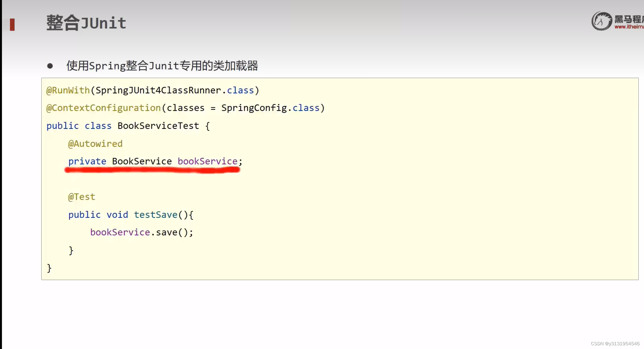
Task: Select the BookServiceTest class name
Action: tap(158, 125)
